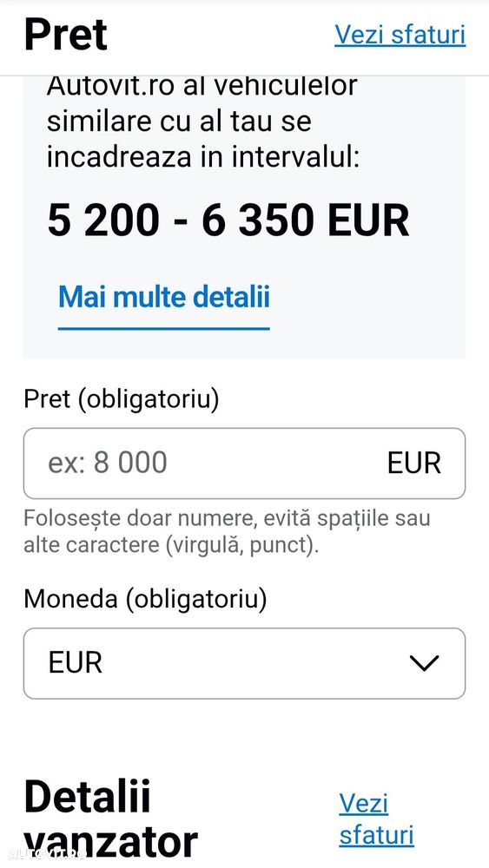
Task: Click the sticky Pret header bar
Action: [244, 37]
